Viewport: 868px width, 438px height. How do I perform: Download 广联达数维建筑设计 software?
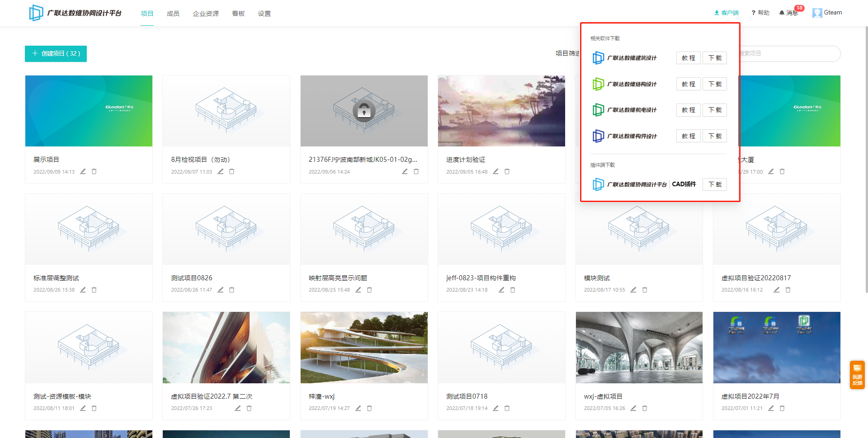pyautogui.click(x=715, y=58)
